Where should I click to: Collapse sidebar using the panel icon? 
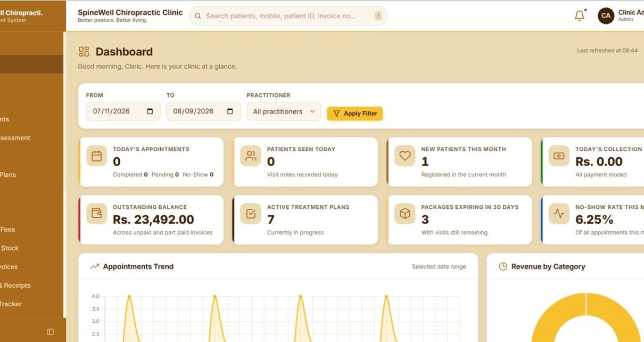coord(51,331)
